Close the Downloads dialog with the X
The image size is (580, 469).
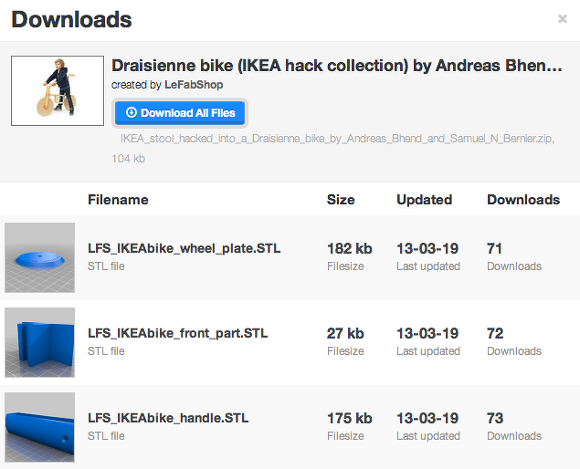pyautogui.click(x=562, y=18)
